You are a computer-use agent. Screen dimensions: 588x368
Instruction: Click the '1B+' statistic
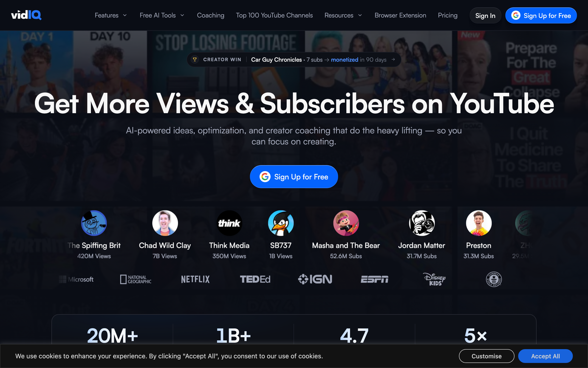point(234,336)
